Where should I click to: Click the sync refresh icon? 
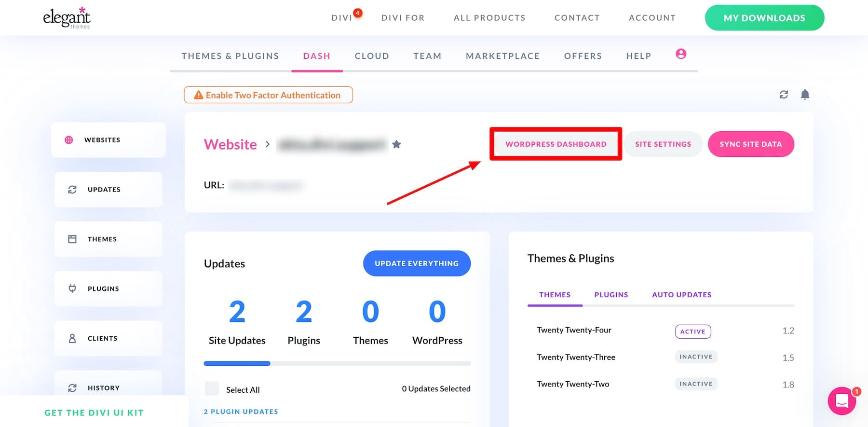click(x=784, y=95)
